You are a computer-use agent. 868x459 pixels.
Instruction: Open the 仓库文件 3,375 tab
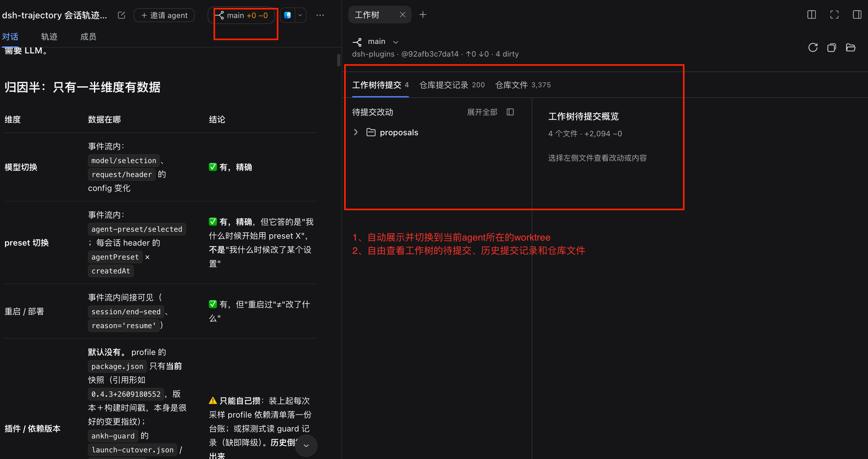click(x=523, y=85)
